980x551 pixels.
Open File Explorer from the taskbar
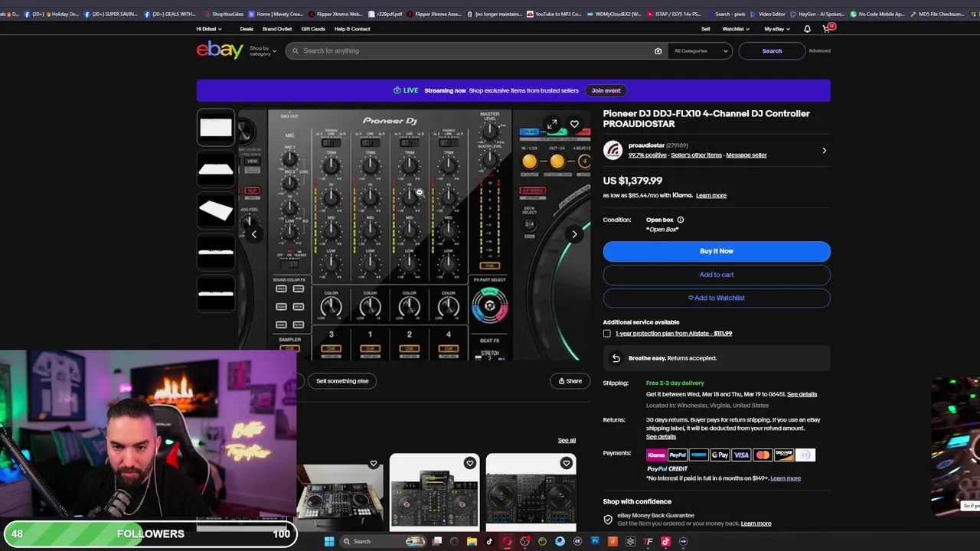tap(472, 542)
